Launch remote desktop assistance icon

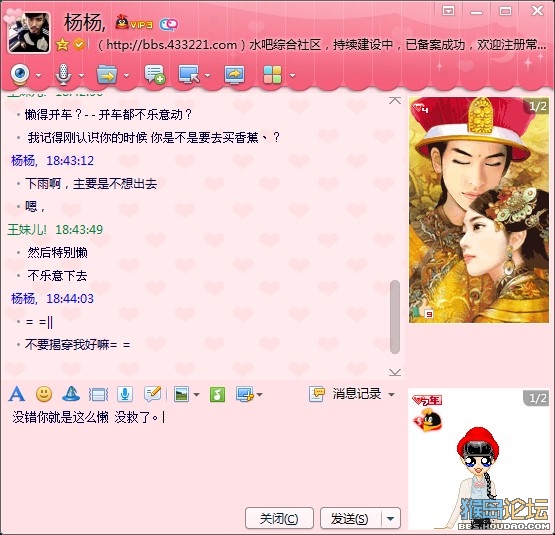(x=189, y=75)
